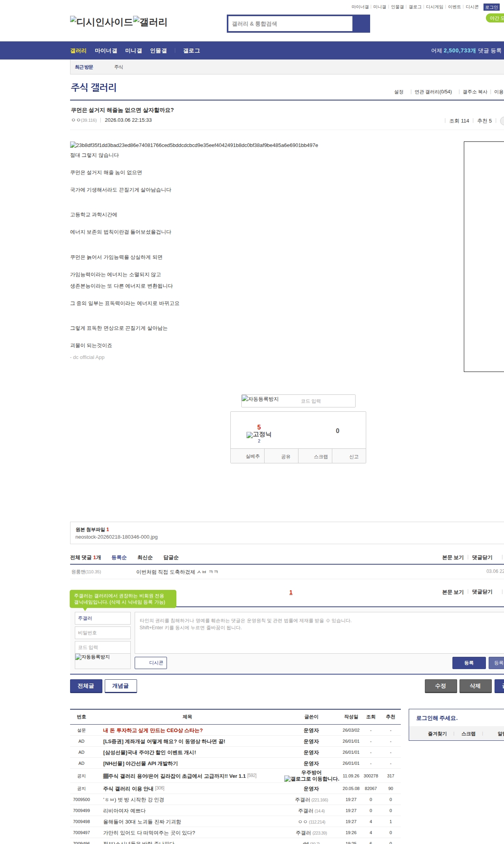Click 본문 보기 next to the comment sort options
This screenshot has width=504, height=844.
[453, 558]
